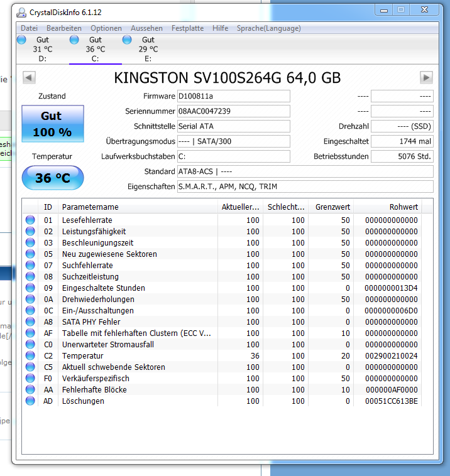Click raw value 002900210024
450x476 pixels.
point(392,356)
